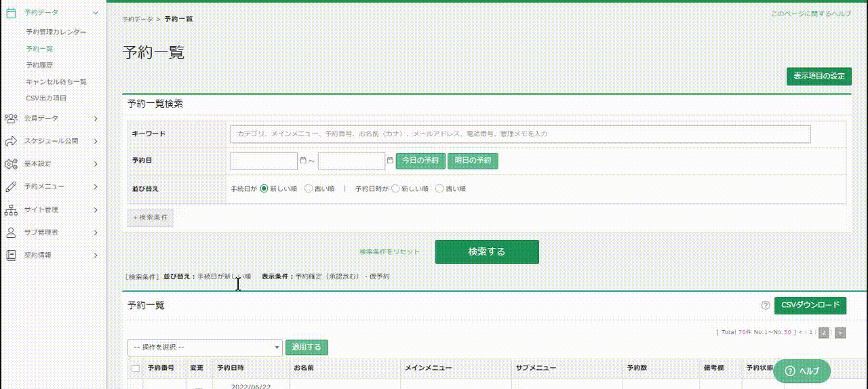Click the 会員データ people icon
The image size is (868, 389).
[11, 119]
